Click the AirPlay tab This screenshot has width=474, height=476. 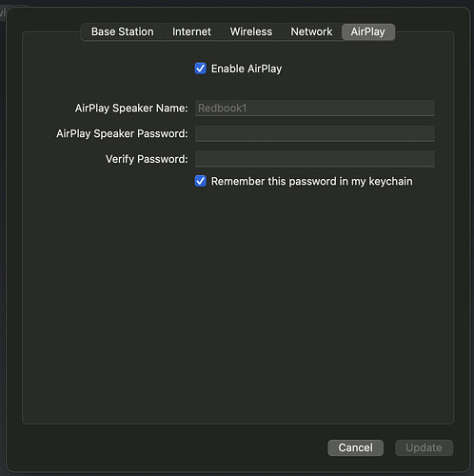click(x=368, y=31)
